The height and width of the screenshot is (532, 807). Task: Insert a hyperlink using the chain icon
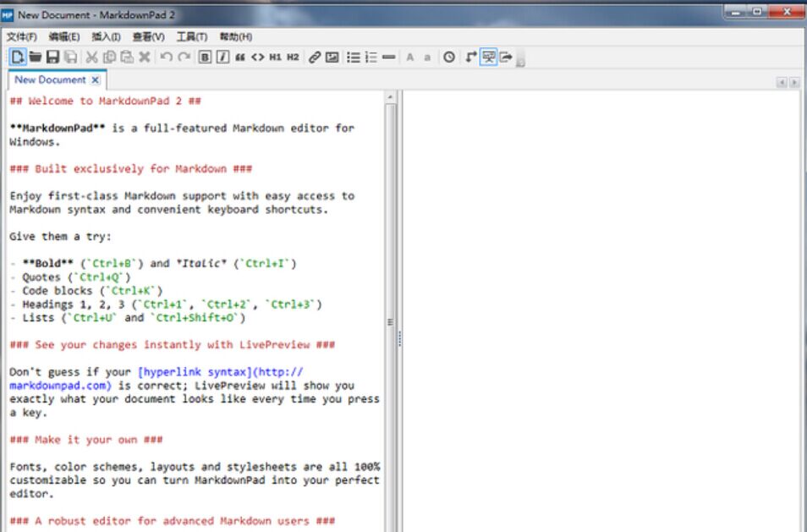pos(315,58)
